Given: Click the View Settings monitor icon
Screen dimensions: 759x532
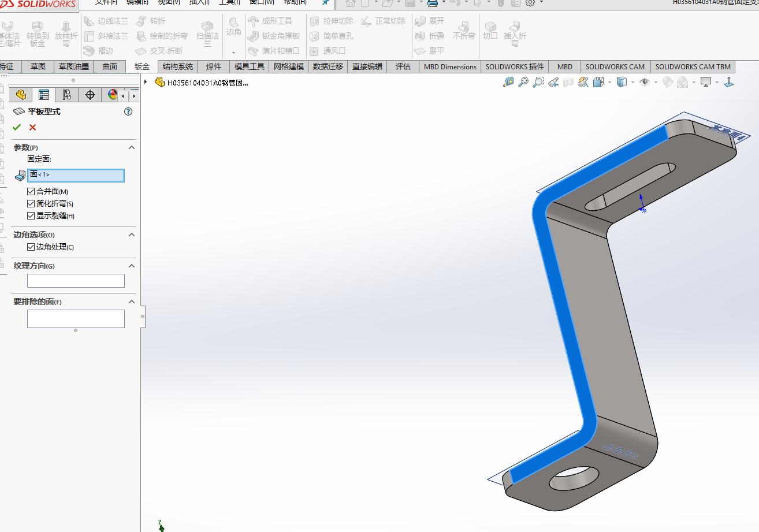Looking at the screenshot, I should [x=706, y=83].
